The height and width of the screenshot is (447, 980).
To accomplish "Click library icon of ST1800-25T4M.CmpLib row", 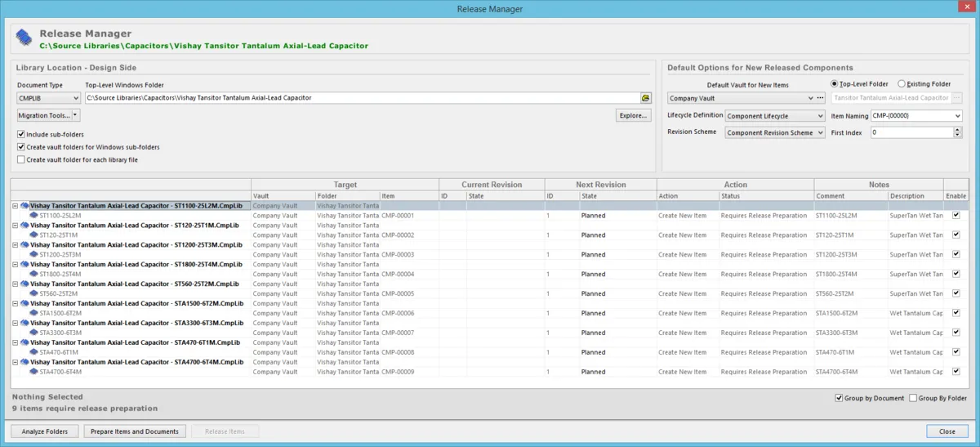I will [24, 265].
